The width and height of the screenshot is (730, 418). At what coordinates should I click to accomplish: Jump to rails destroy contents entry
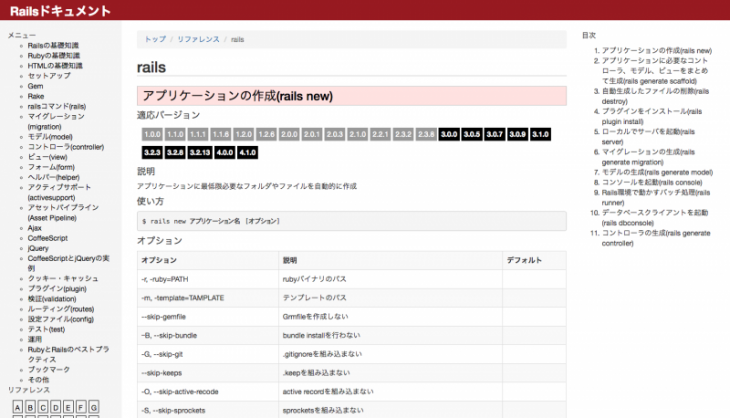(x=655, y=96)
